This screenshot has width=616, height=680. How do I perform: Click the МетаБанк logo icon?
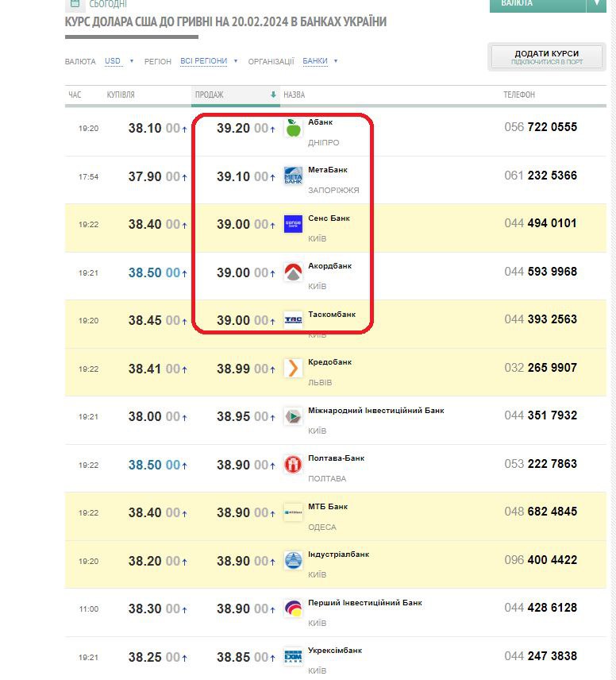tap(293, 176)
